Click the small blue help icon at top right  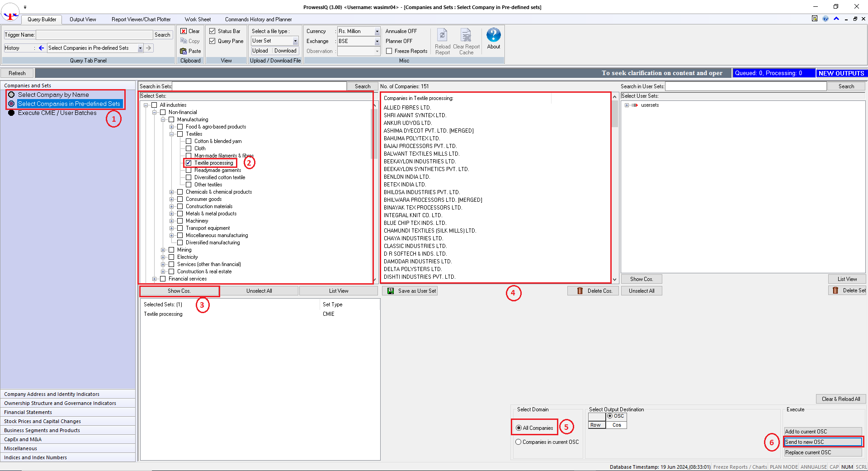(x=826, y=19)
